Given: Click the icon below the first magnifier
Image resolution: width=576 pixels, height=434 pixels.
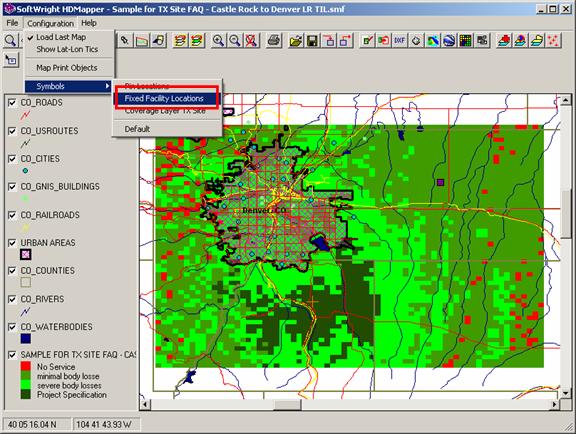Looking at the screenshot, I should pos(11,60).
